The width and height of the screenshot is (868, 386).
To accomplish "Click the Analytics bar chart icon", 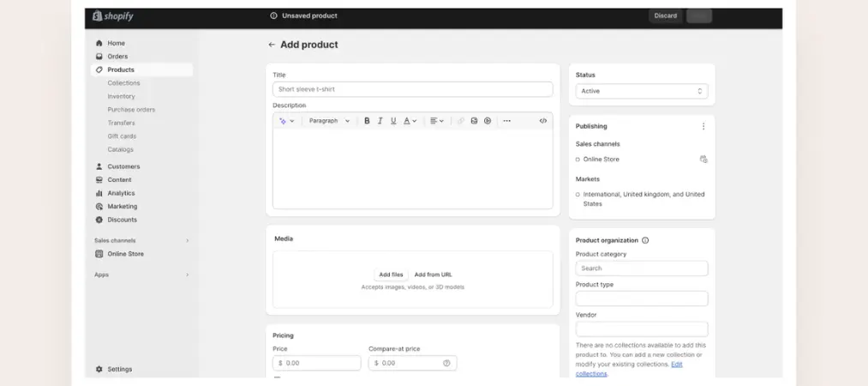I will [99, 193].
